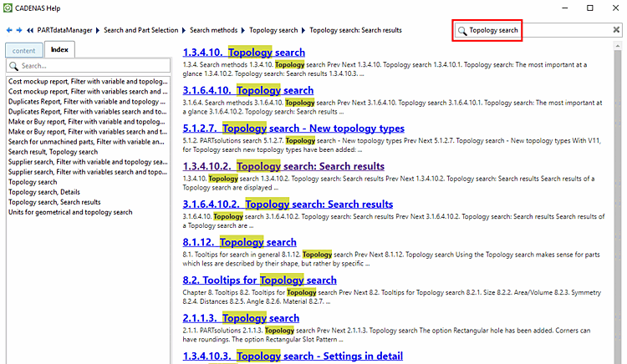Switch to the content tab
Screen dimensions: 627x364
click(24, 51)
